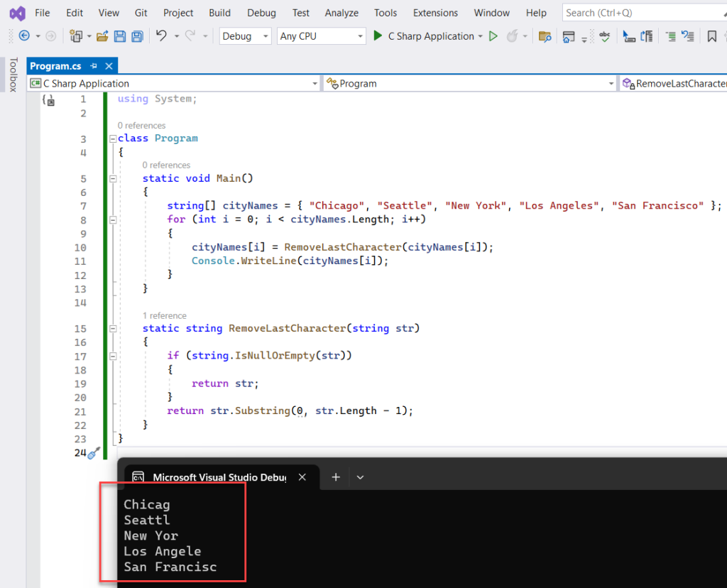Click the Save Program.cs icon
Screen dimensions: 727x588
pyautogui.click(x=120, y=36)
